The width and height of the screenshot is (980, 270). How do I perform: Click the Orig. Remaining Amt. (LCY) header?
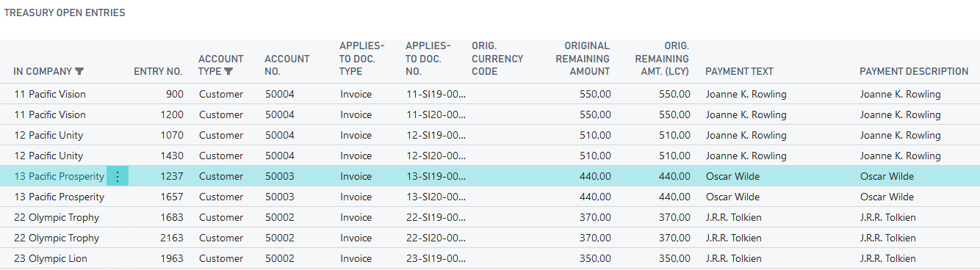pos(662,59)
